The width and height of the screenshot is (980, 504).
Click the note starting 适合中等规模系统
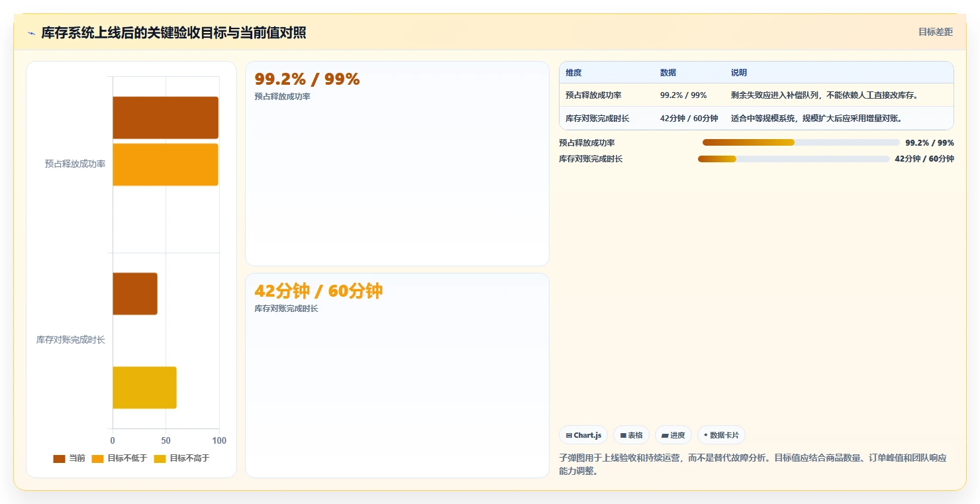[816, 119]
